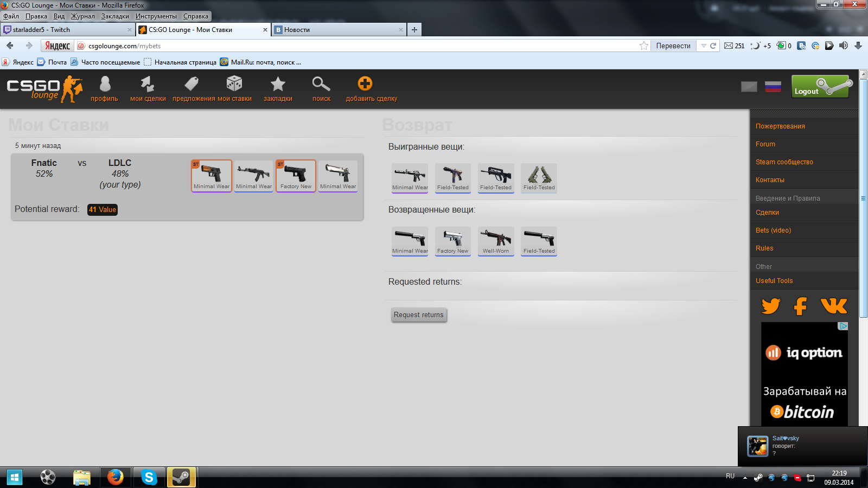Screen dimensions: 868x488
Task: Click the returned Factory New pistol item
Action: [453, 241]
